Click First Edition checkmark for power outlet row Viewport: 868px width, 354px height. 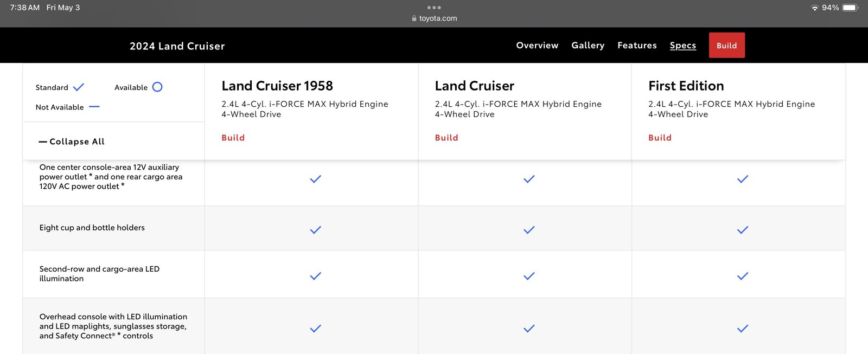743,179
